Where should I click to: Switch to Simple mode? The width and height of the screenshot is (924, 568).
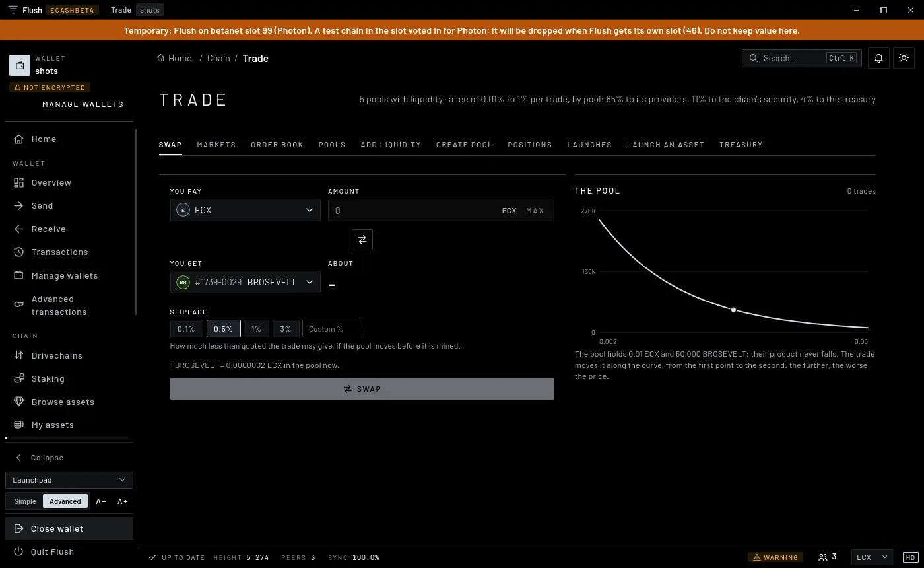coord(25,501)
